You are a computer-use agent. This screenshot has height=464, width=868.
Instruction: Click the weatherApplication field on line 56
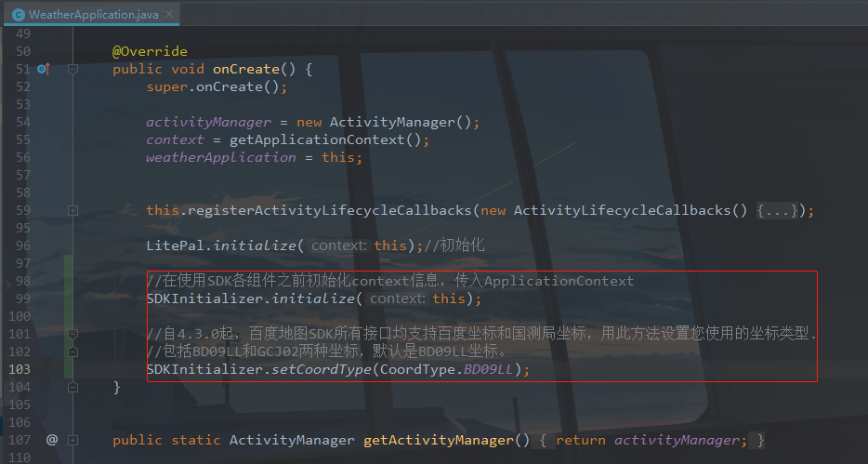tap(221, 158)
